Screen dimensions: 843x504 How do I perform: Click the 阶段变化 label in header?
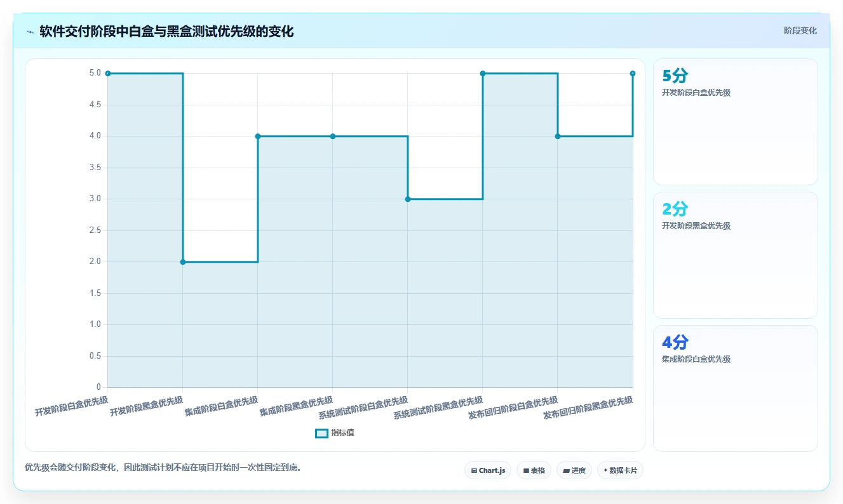tap(800, 30)
